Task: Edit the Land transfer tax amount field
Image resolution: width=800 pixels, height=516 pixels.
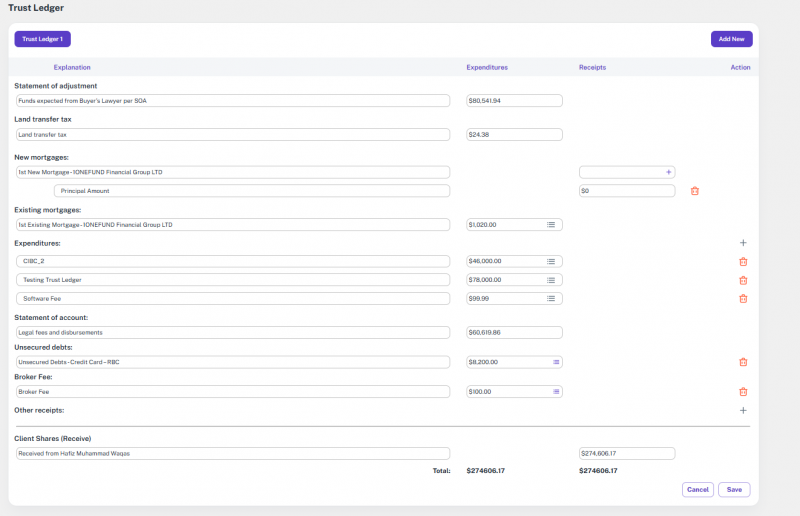Action: pos(514,135)
